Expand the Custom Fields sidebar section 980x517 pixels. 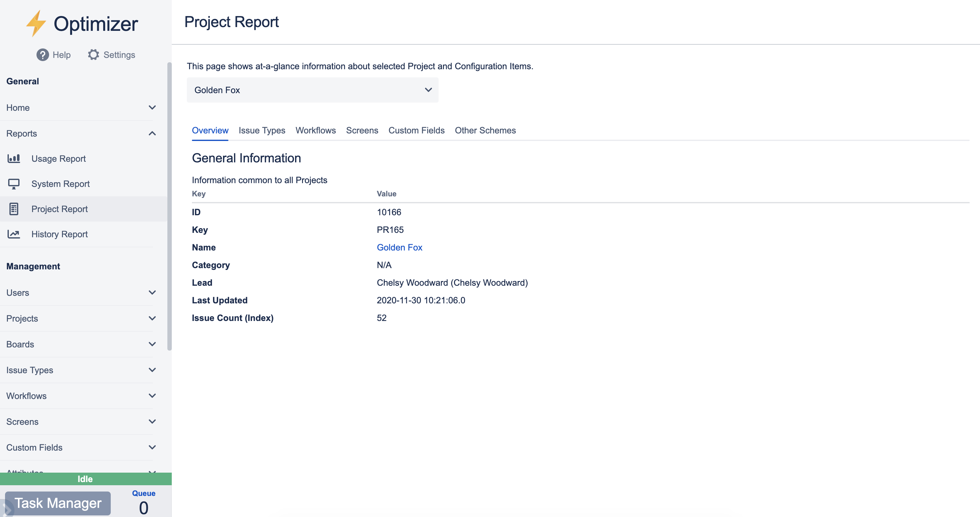(152, 447)
